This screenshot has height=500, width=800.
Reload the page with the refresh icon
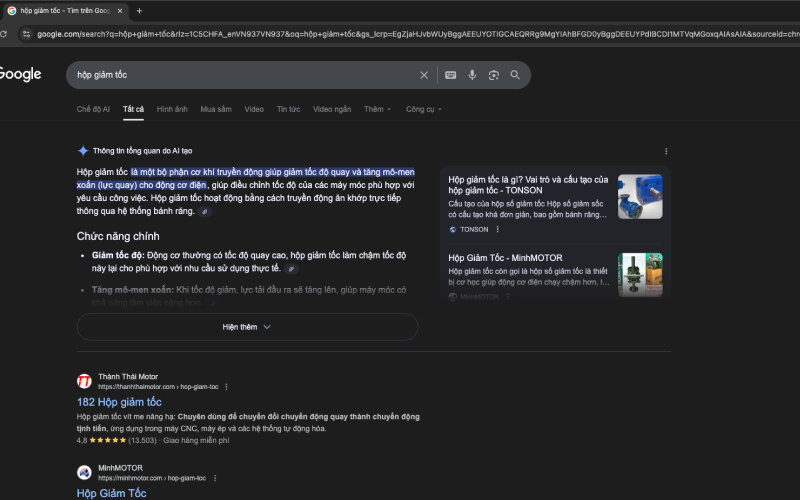[4, 34]
